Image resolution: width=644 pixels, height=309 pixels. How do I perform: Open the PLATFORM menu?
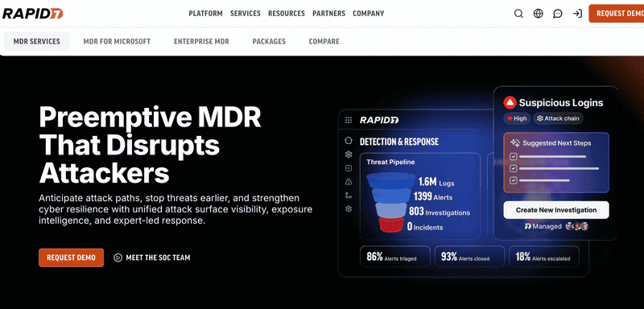click(x=205, y=14)
